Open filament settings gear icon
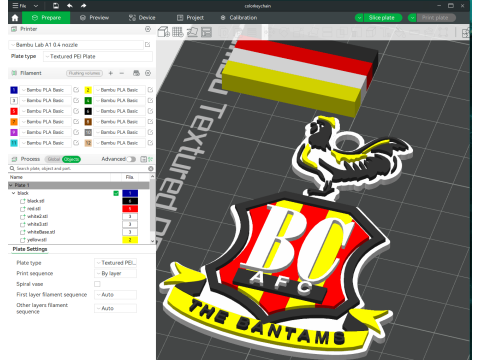The width and height of the screenshot is (480, 360). pos(148,73)
